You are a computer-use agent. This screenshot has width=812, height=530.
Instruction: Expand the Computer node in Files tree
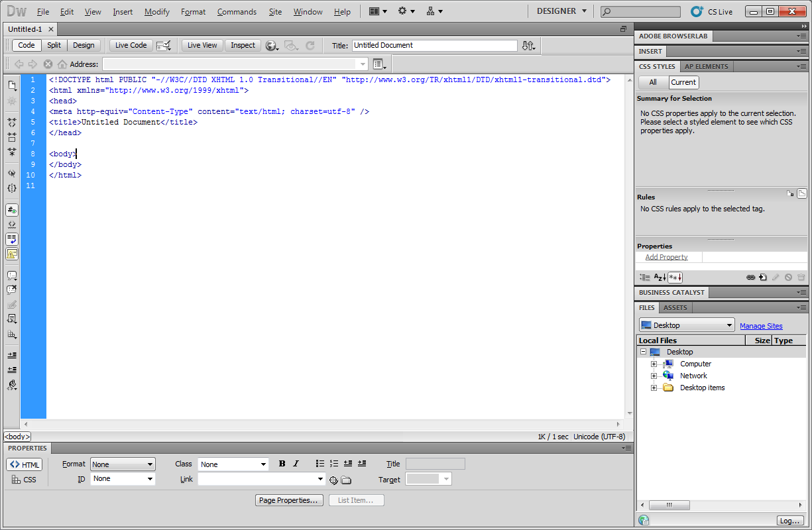[654, 364]
